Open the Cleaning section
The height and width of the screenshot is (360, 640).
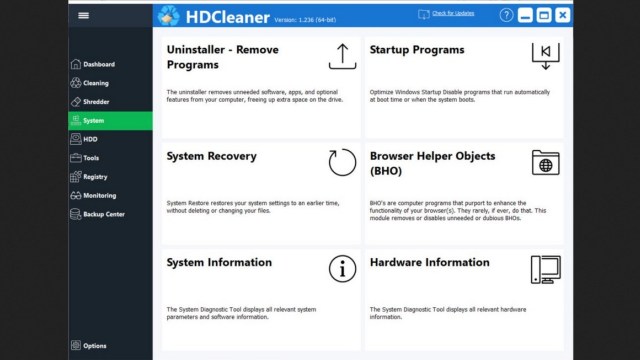[96, 83]
